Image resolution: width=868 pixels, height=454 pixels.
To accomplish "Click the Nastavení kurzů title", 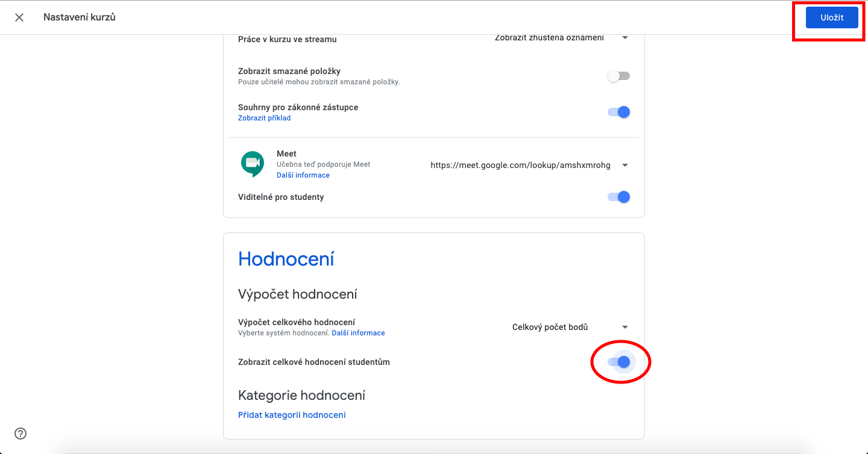I will click(80, 17).
